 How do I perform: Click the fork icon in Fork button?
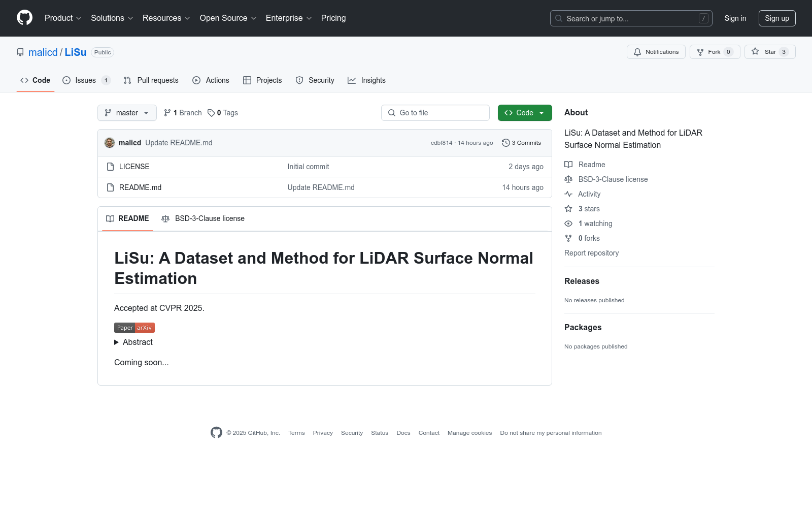[700, 52]
